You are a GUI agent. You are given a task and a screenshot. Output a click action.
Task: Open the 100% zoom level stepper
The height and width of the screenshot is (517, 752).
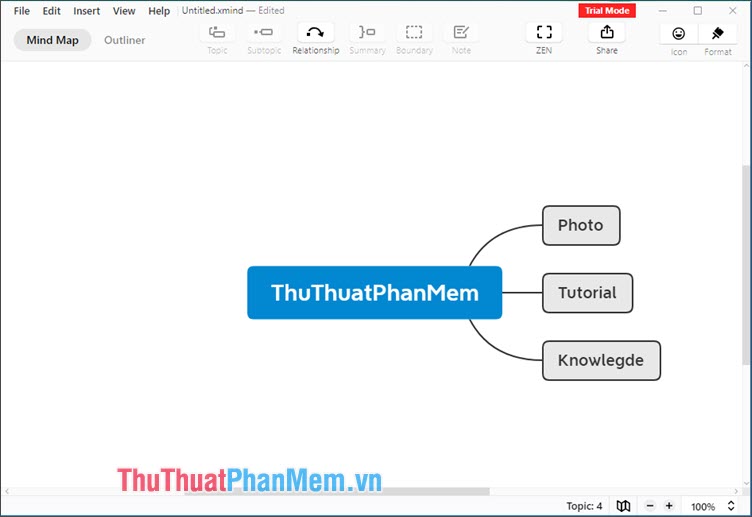click(x=731, y=506)
